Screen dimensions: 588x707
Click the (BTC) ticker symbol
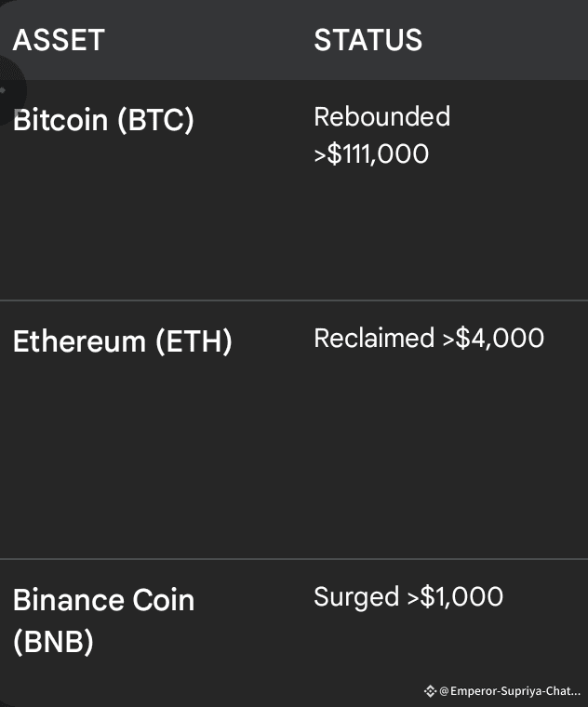(155, 120)
